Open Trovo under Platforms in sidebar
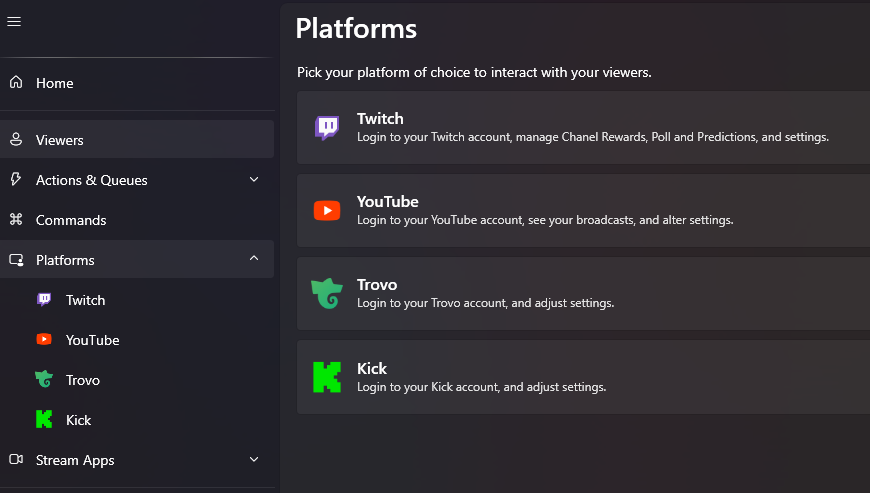 click(83, 380)
